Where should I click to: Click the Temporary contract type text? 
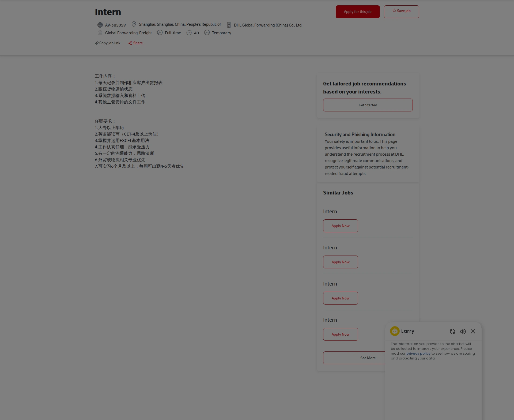[x=221, y=33]
